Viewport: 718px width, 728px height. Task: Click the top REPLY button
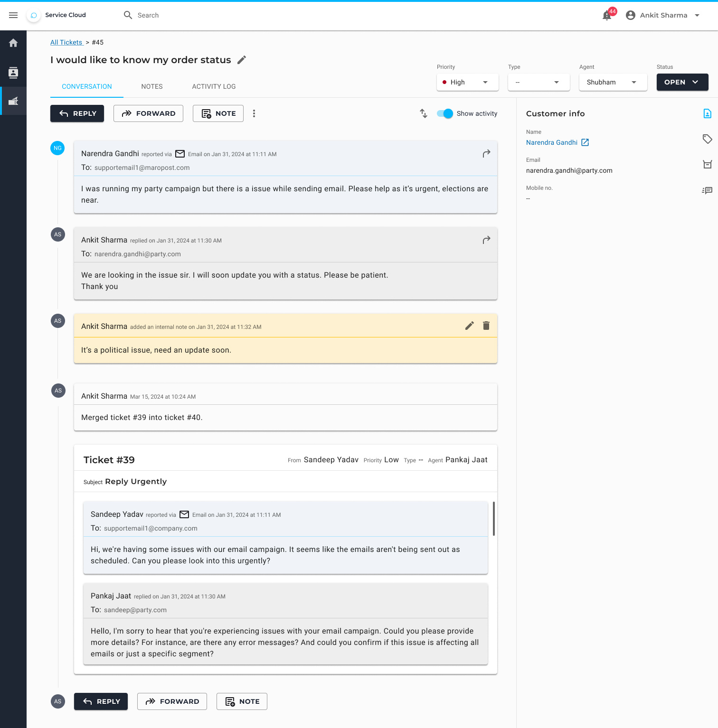(x=77, y=113)
